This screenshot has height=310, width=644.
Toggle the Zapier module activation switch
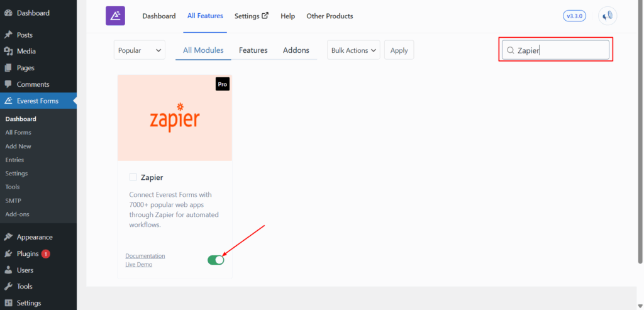coord(216,260)
